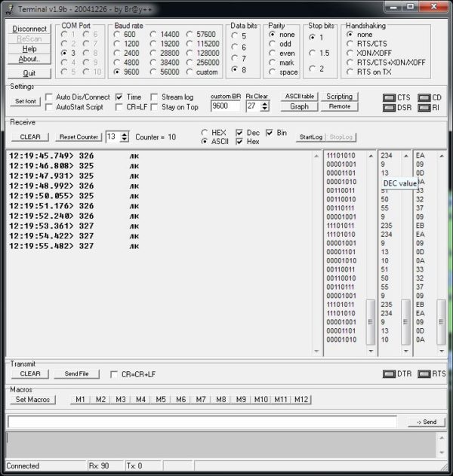The height and width of the screenshot is (476, 453).
Task: Select HEX receive display mode
Action: coord(205,133)
